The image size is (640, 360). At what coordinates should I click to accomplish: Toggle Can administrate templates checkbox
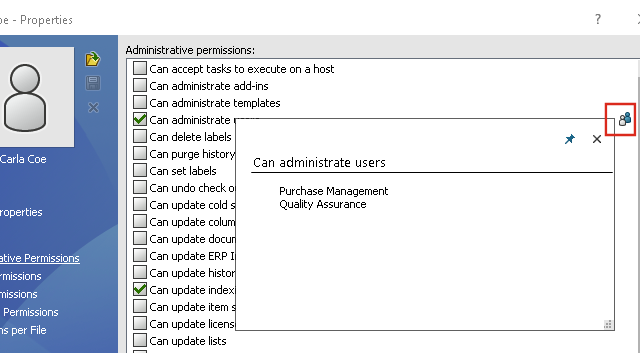click(x=140, y=102)
